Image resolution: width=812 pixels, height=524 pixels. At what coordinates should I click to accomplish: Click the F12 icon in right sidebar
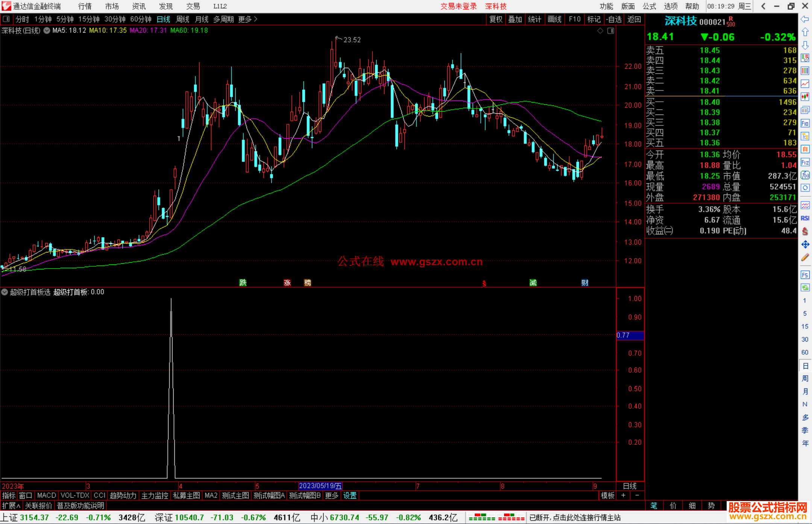[x=805, y=162]
